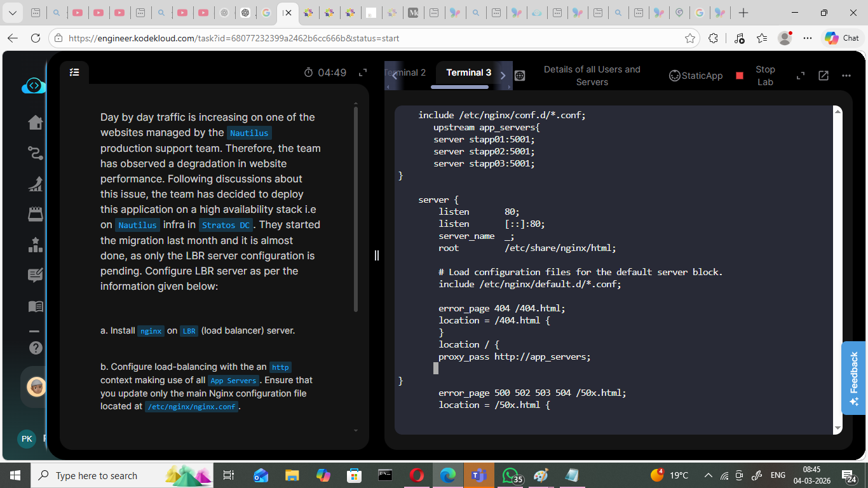This screenshot has width=868, height=488.
Task: Click the /etc/nginx/nginx.conf code label
Action: click(x=192, y=407)
